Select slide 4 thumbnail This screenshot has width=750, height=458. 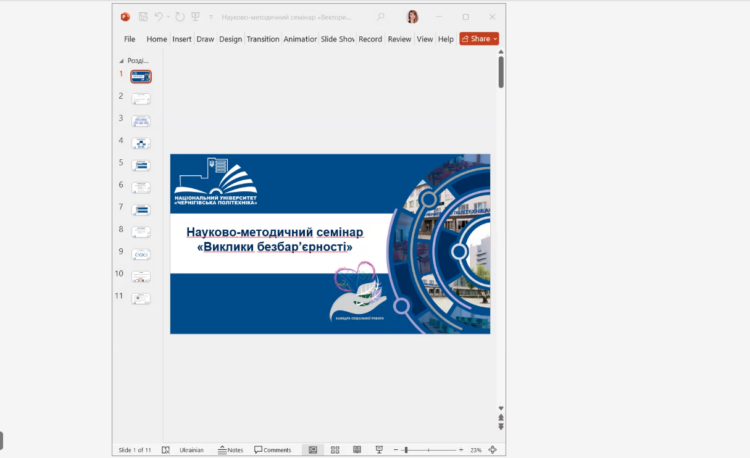(141, 143)
